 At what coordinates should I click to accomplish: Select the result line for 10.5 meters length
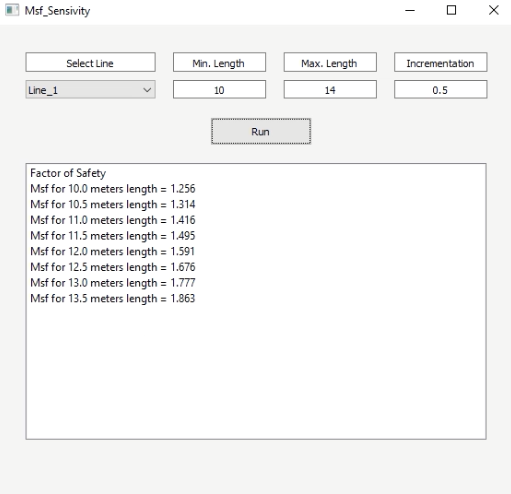[x=113, y=205]
